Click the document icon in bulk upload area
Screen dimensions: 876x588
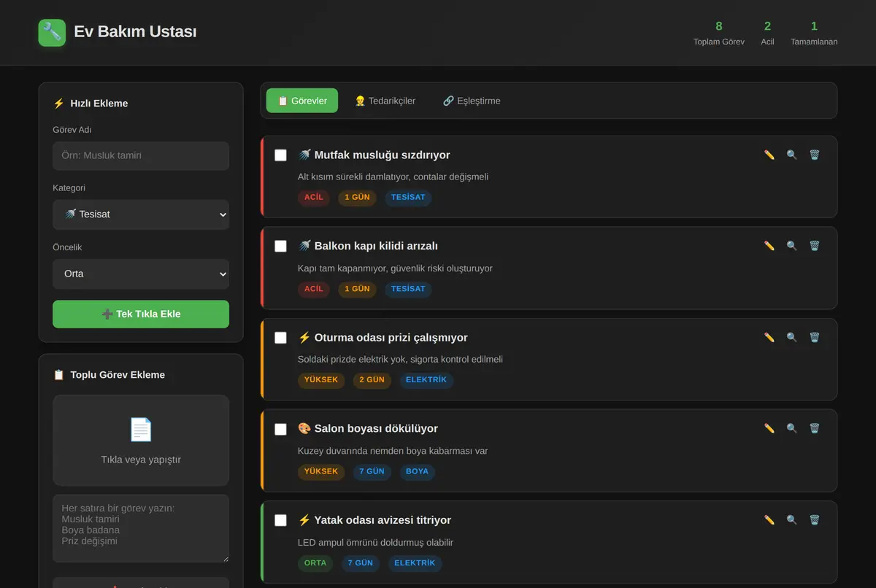pyautogui.click(x=141, y=429)
